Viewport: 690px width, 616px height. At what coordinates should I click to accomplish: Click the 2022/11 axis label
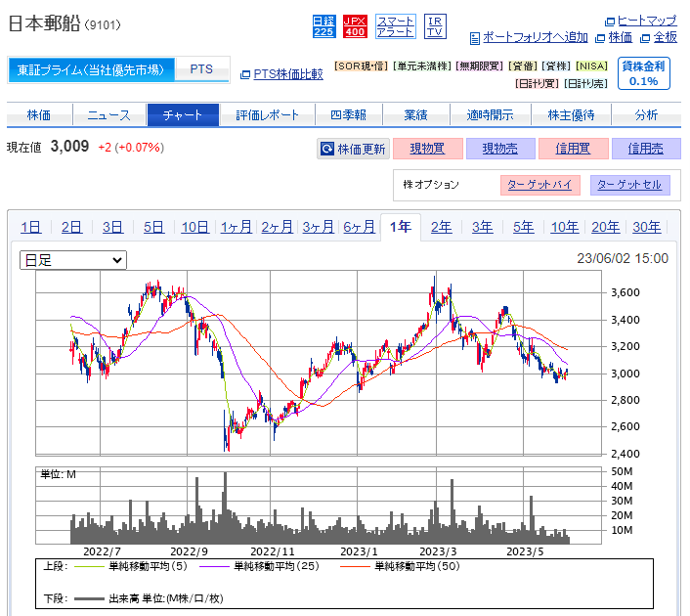[x=273, y=551]
